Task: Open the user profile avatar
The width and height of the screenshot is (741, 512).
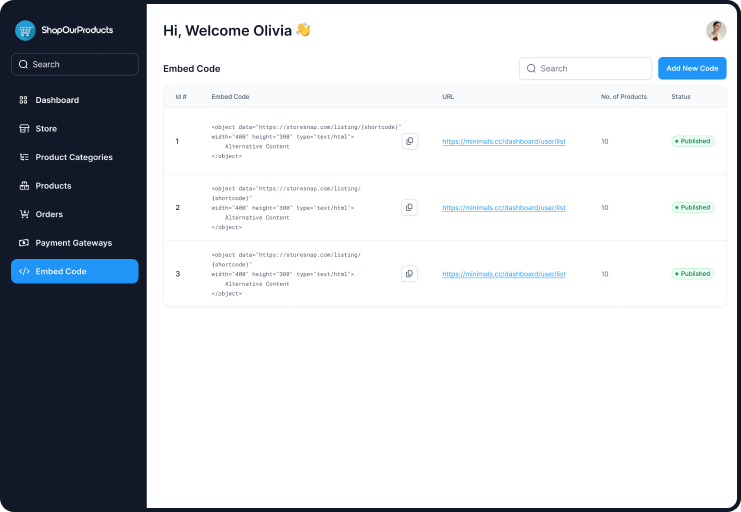Action: pos(716,31)
